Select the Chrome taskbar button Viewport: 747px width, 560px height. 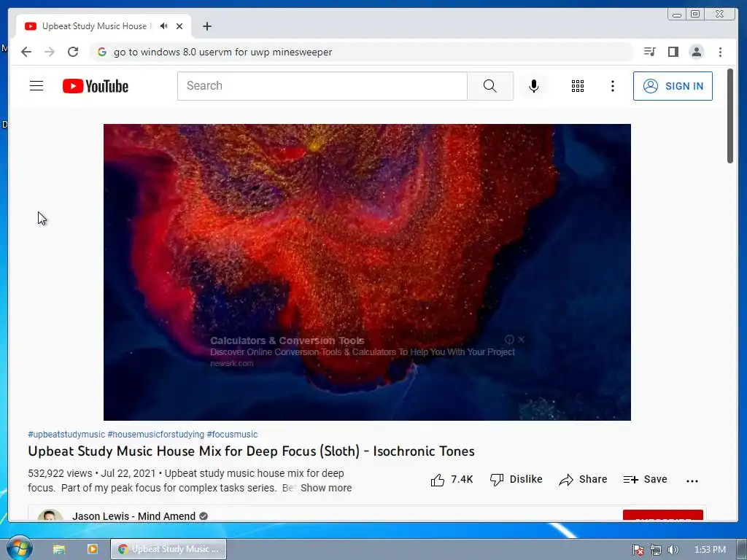169,549
